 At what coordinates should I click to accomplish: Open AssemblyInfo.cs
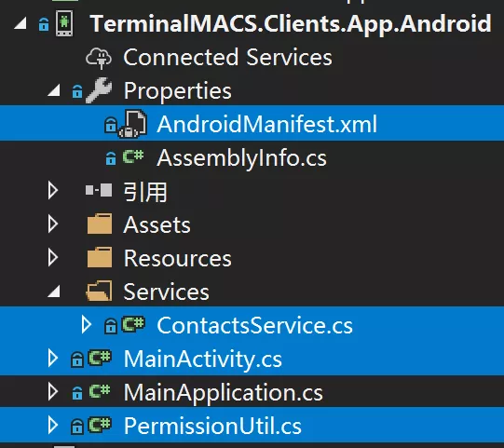pos(241,157)
